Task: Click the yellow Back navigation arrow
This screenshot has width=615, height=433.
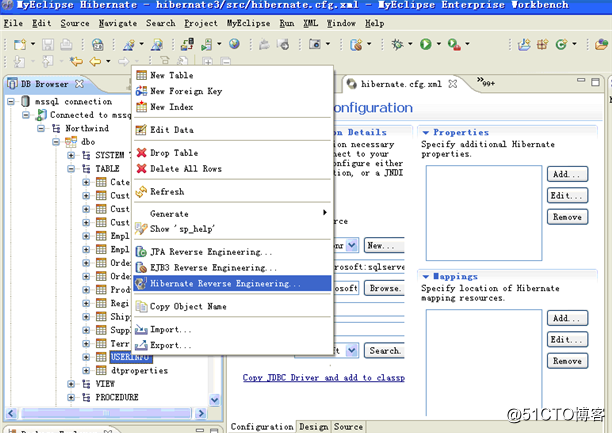Action: point(95,62)
